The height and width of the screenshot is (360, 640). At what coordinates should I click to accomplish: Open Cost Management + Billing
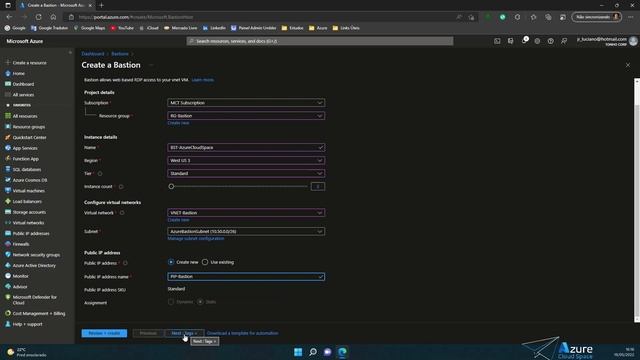coord(38,313)
